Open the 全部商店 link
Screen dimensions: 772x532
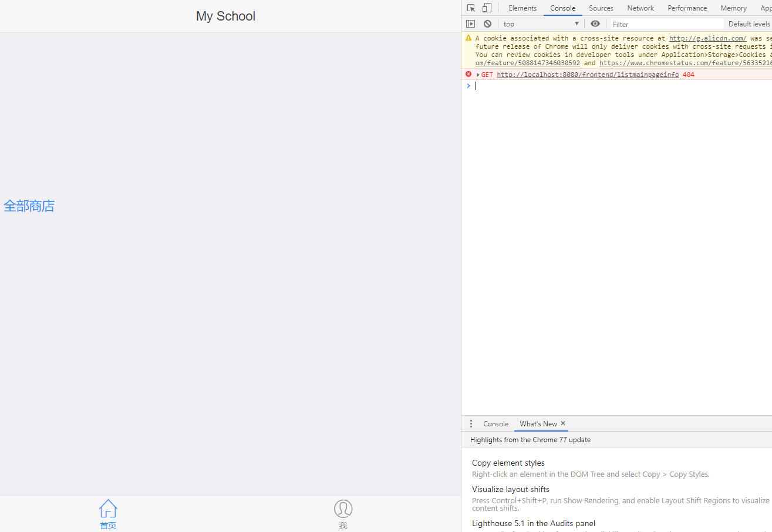pos(29,206)
